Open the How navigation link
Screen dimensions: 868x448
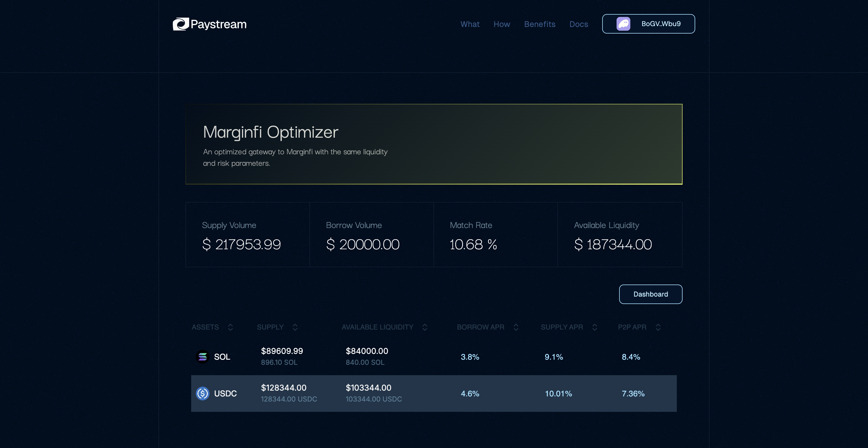tap(502, 24)
